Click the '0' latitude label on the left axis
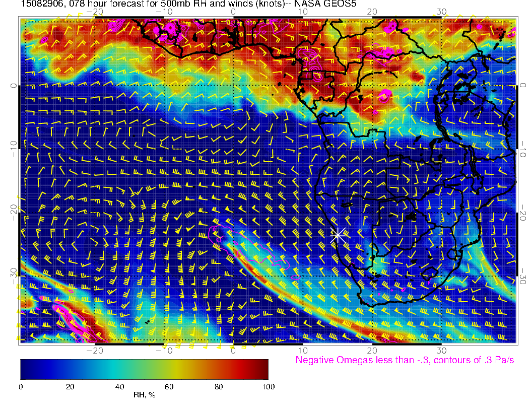 point(13,86)
